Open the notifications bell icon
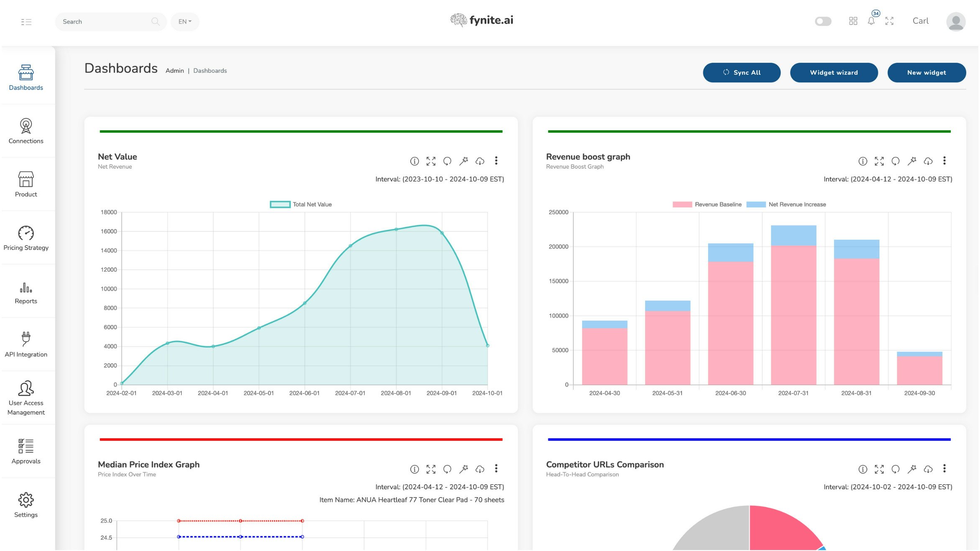Viewport: 980px width, 551px height. pos(871,21)
